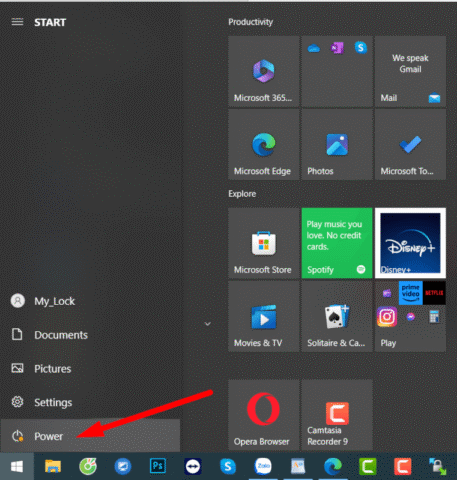The width and height of the screenshot is (457, 480).
Task: Click the Instagram icon in Play folder
Action: tap(387, 316)
